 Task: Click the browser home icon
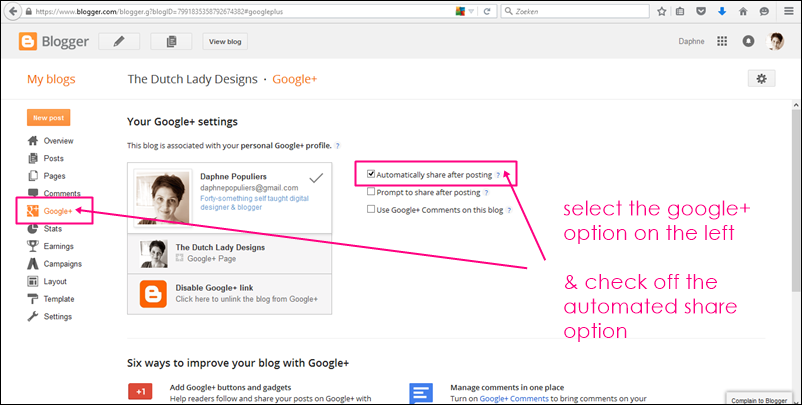coord(743,11)
